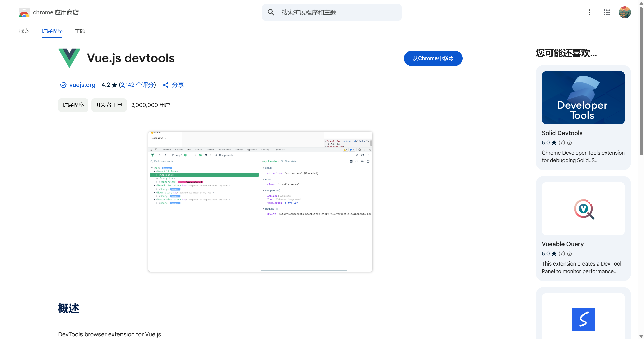Open the Solid Devtools thumbnail

(x=583, y=98)
